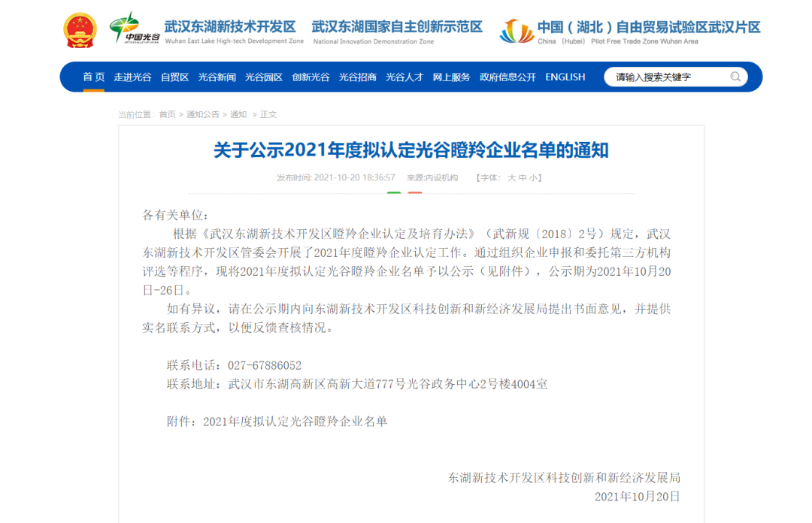Open the 政府信息公开 menu item

[x=507, y=77]
